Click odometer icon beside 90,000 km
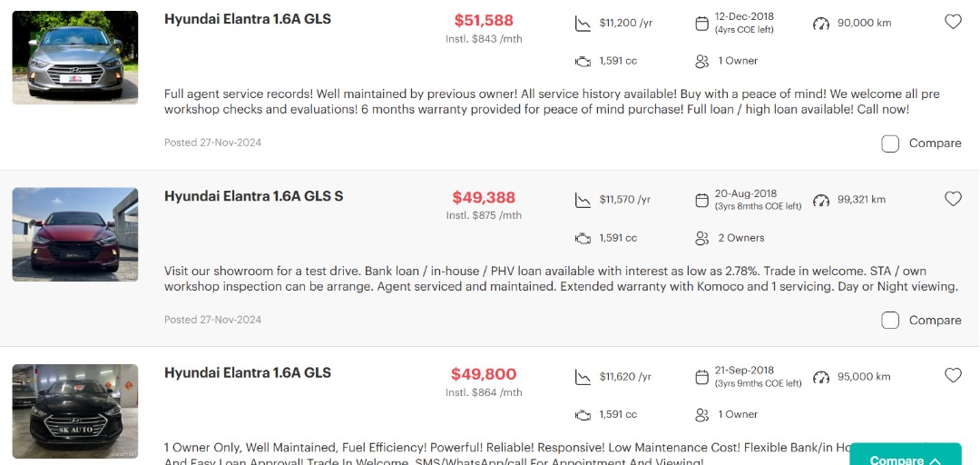 [x=821, y=24]
